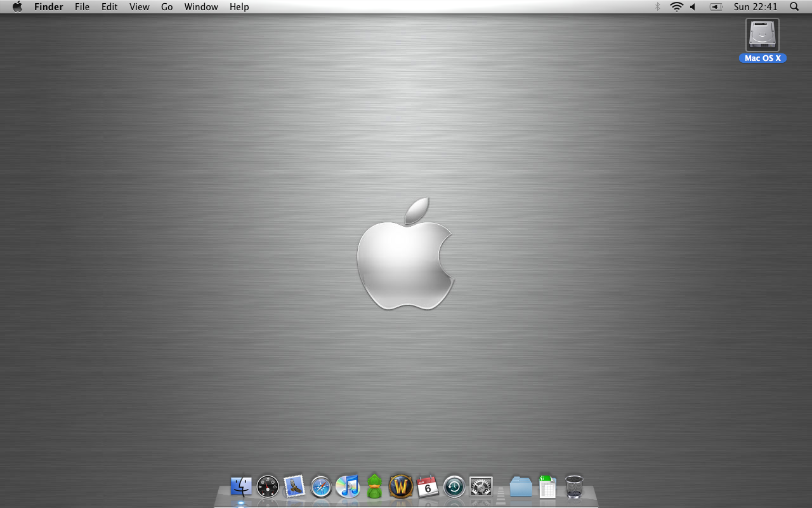Open Spotlight search magnifier

coord(794,7)
